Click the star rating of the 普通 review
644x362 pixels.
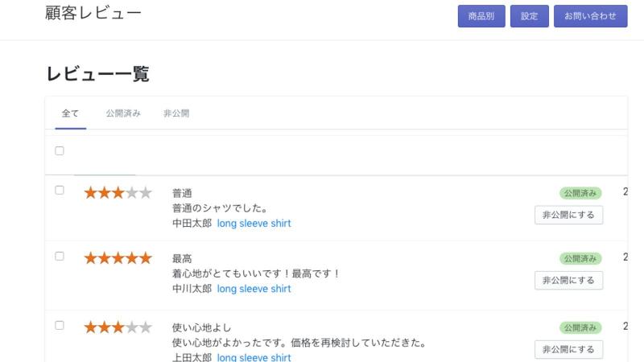(118, 192)
